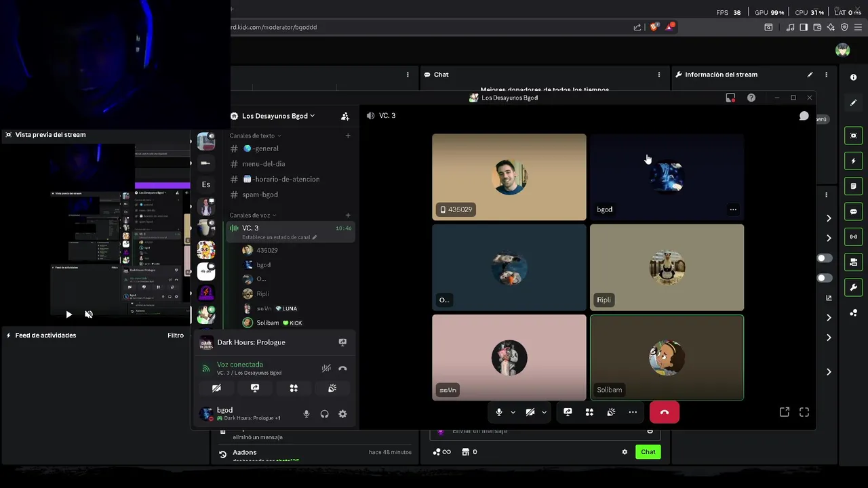Select the 435029 video tile

click(509, 177)
